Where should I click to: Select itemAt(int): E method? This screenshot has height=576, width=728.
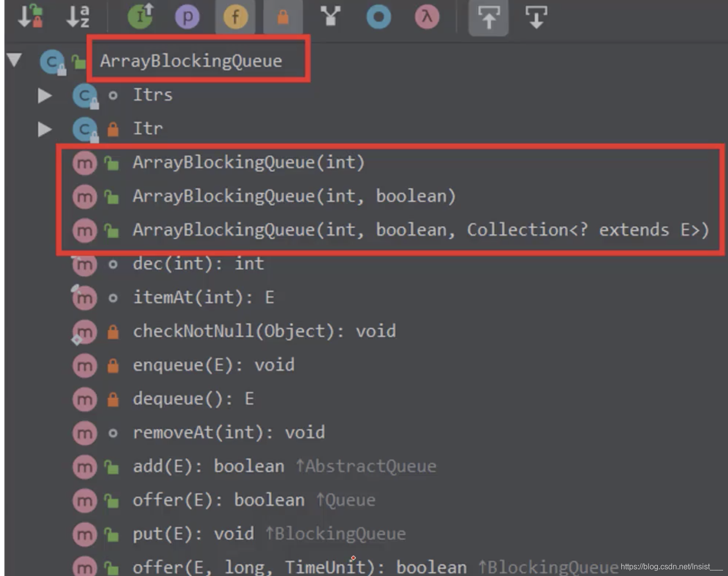pyautogui.click(x=203, y=297)
